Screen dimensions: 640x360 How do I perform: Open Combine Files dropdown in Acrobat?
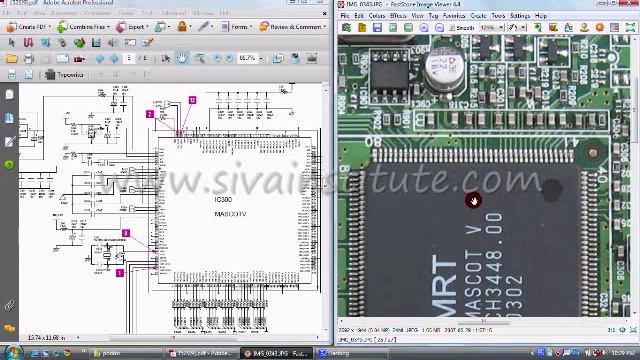point(83,27)
